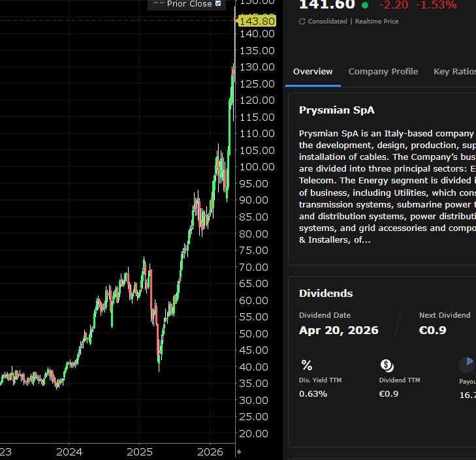
Task: Toggle the Prior Close checkbox
Action: point(218,3)
